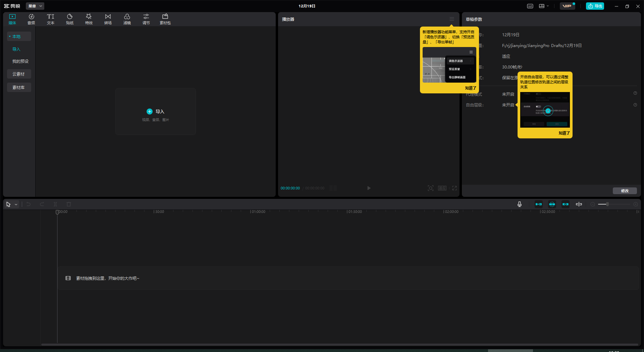Click the split clip icon
The height and width of the screenshot is (352, 644).
pos(55,204)
